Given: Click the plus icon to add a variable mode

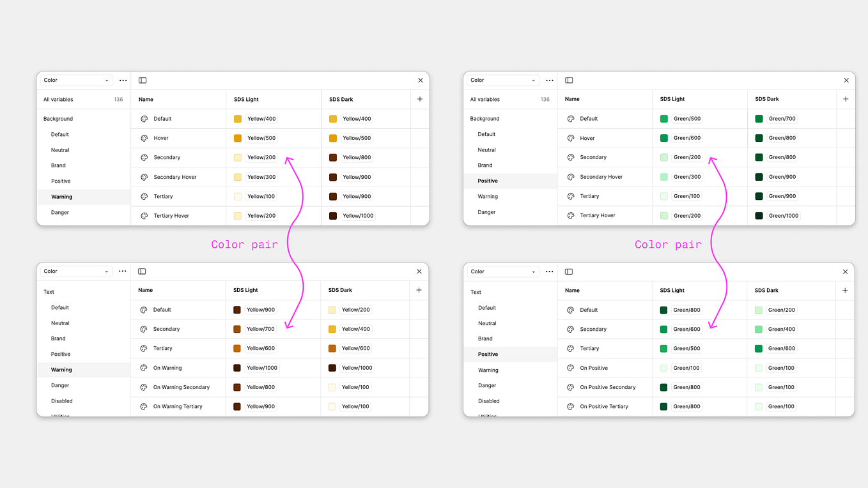Looking at the screenshot, I should coord(419,99).
